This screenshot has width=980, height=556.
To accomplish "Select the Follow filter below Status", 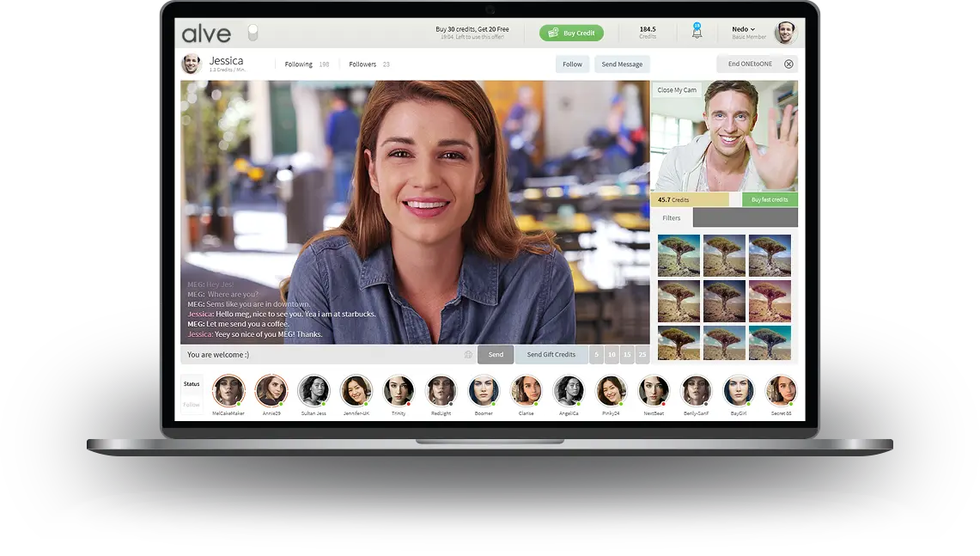I will (191, 404).
